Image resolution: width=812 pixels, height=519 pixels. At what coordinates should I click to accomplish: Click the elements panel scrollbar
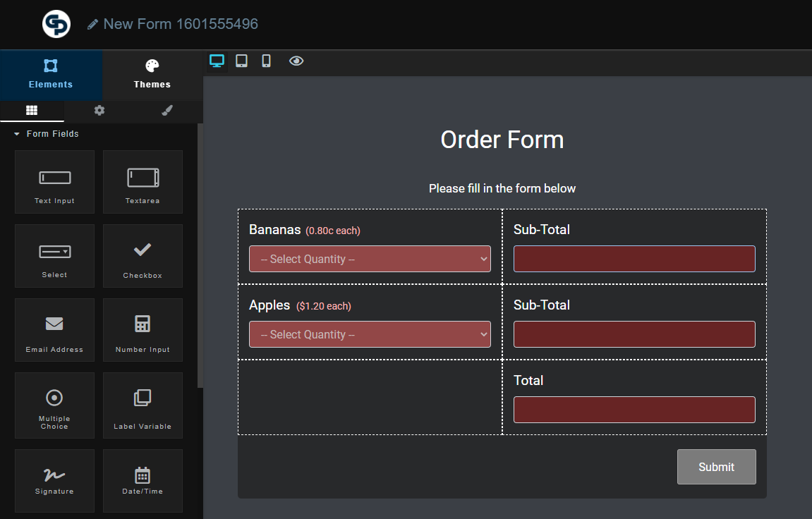click(x=200, y=255)
